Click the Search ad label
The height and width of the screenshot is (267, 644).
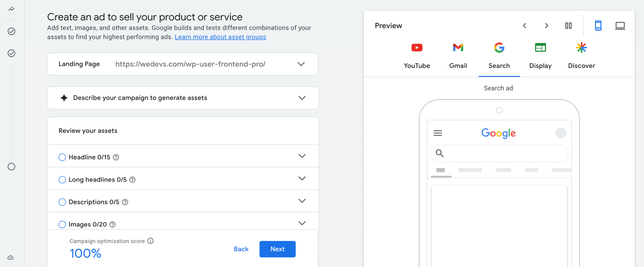point(498,88)
